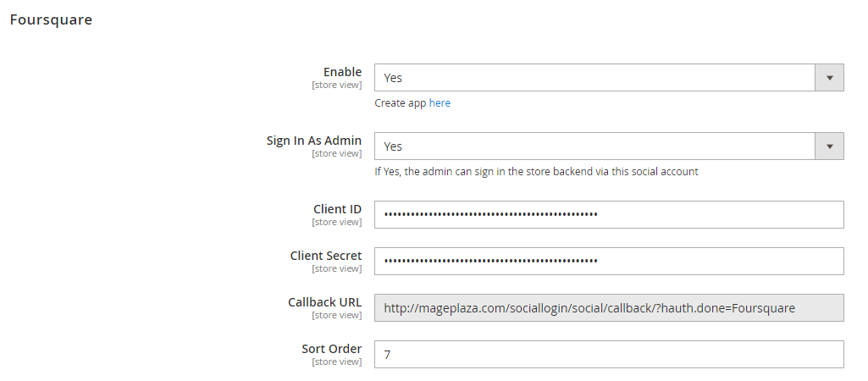The image size is (868, 381).
Task: Focus the Client ID input field
Action: click(609, 215)
